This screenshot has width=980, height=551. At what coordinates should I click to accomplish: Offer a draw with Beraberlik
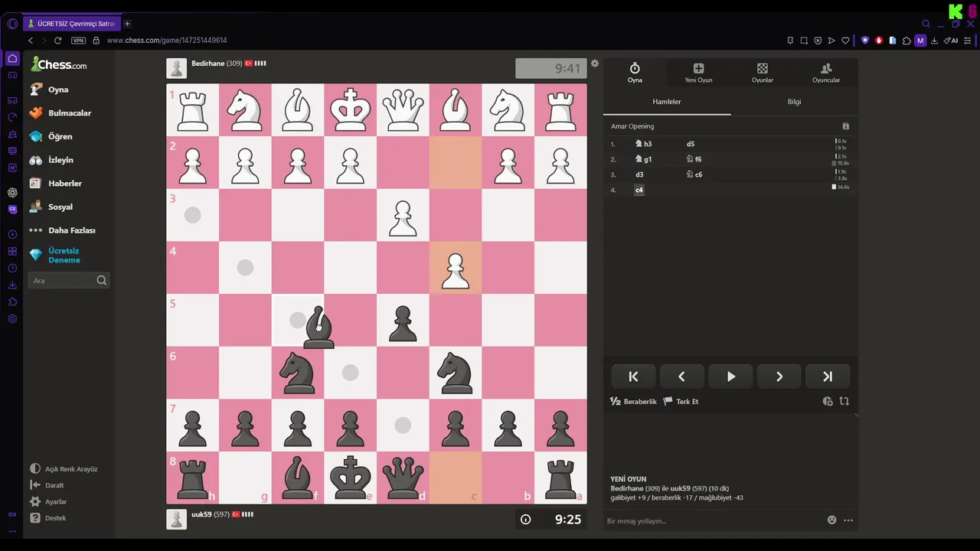click(x=633, y=402)
